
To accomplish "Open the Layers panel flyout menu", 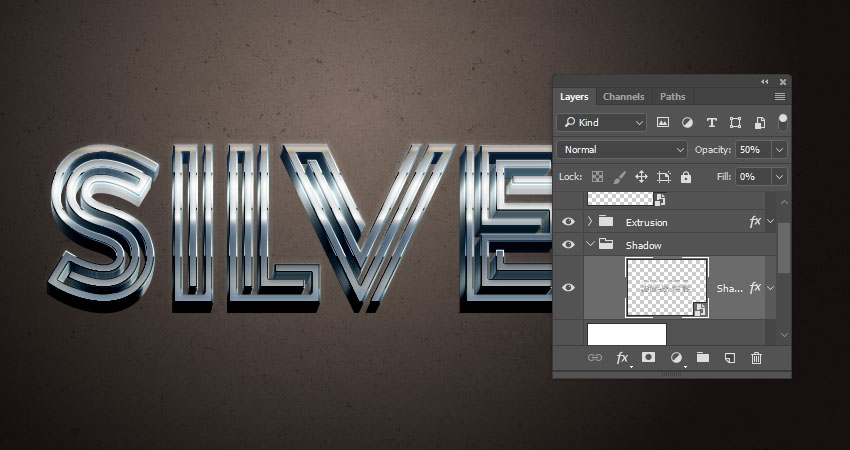I will 779,97.
